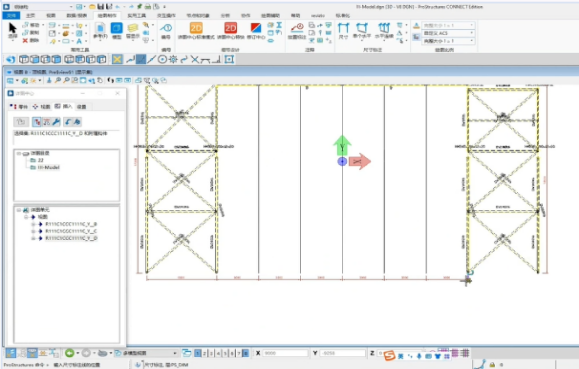The width and height of the screenshot is (579, 369).
Task: Click the blue Model cube icon
Action: (x=117, y=28)
